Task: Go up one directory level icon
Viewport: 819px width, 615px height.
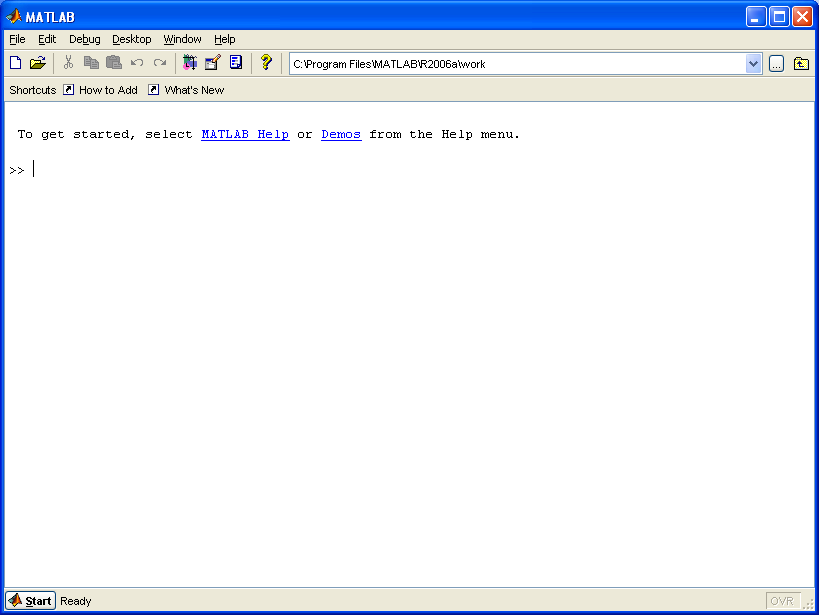Action: (801, 64)
